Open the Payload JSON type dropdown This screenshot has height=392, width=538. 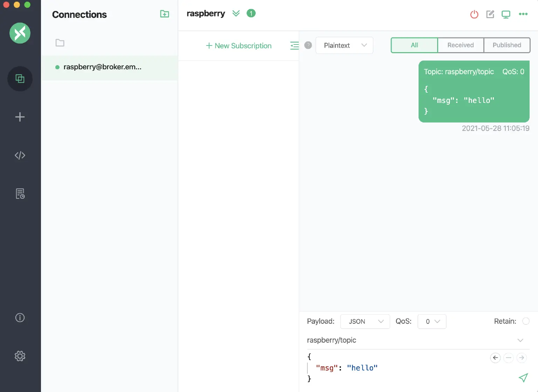(365, 322)
